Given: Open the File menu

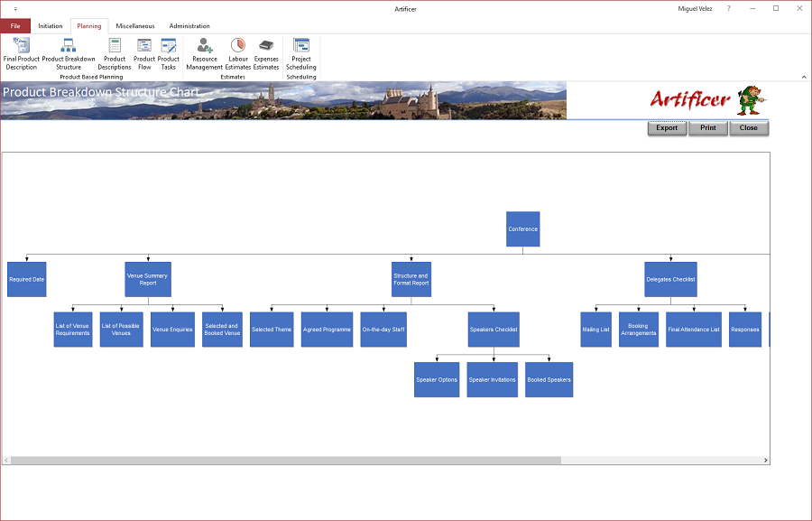Looking at the screenshot, I should (15, 26).
